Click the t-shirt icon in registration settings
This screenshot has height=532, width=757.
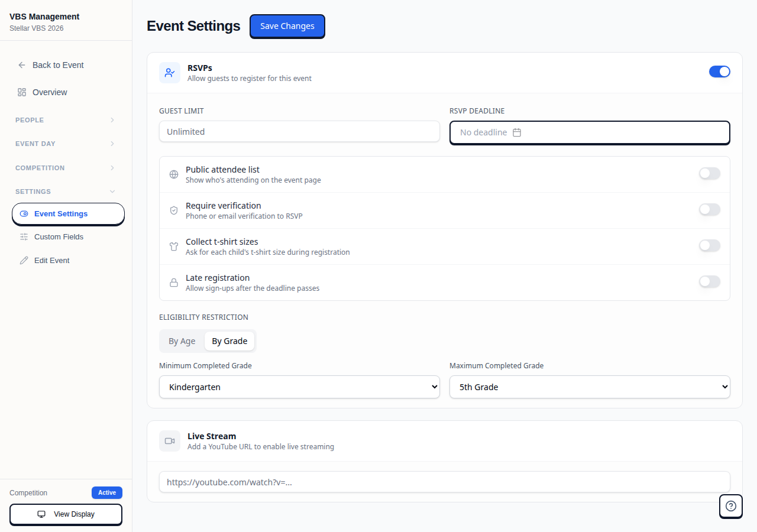(174, 246)
